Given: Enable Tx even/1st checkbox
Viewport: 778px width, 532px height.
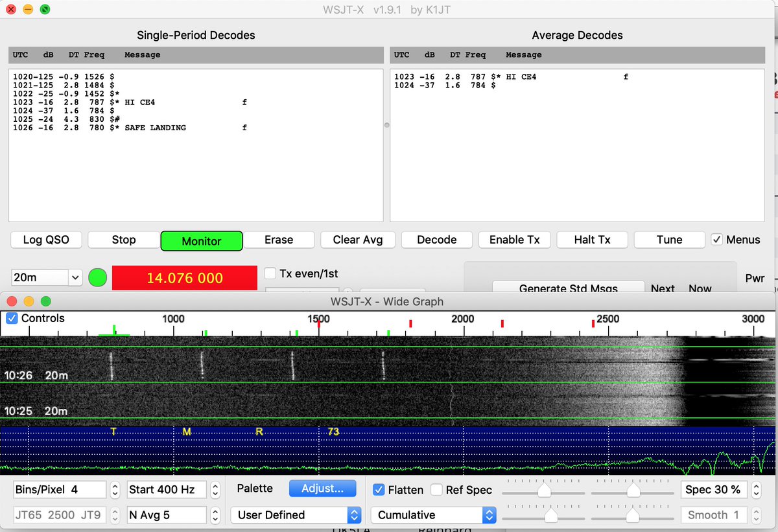Looking at the screenshot, I should [270, 274].
